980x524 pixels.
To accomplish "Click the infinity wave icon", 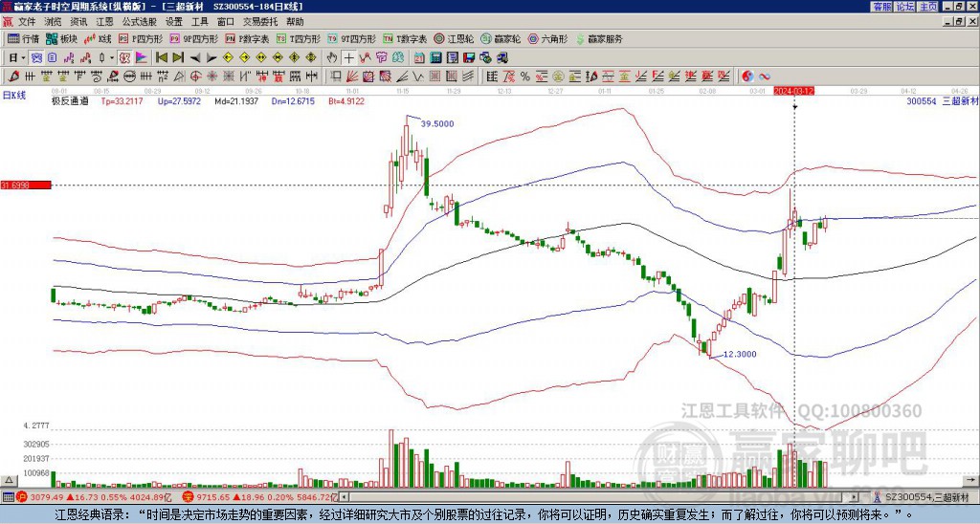I will [x=765, y=76].
